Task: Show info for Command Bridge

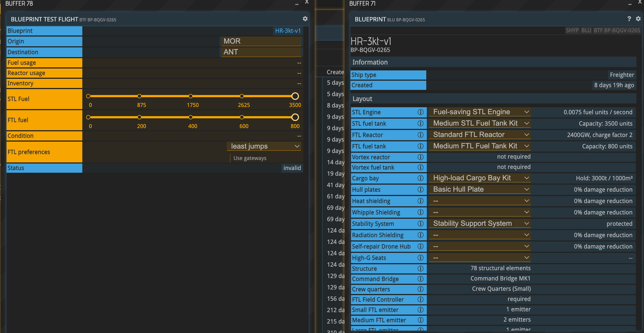Action: click(x=420, y=279)
